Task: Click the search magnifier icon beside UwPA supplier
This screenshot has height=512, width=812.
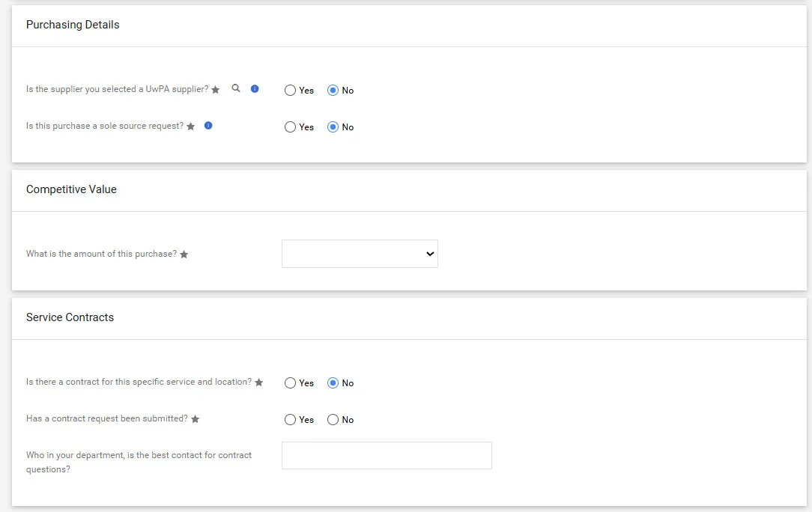Action: tap(236, 88)
